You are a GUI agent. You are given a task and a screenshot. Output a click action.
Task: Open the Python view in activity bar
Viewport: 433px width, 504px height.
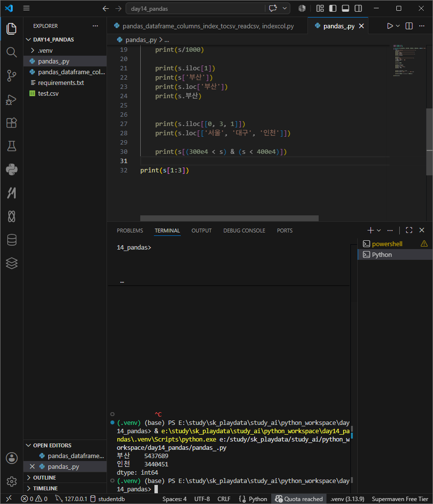(x=12, y=169)
